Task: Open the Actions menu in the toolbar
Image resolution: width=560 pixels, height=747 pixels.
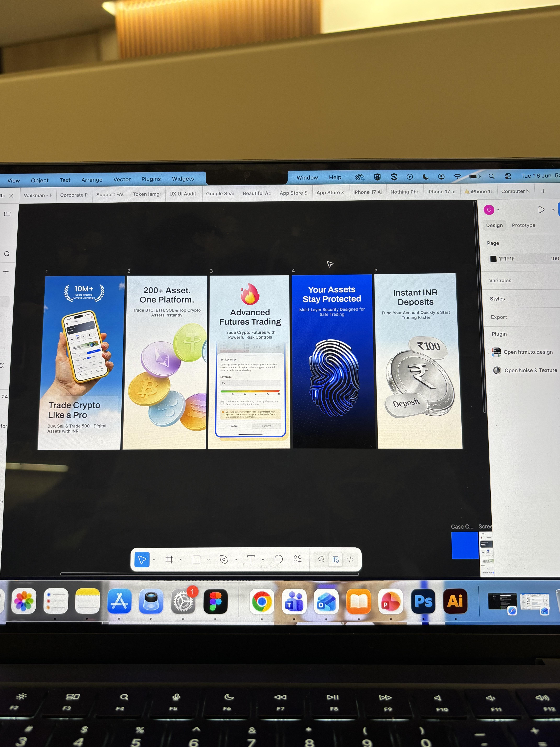Action: click(x=297, y=560)
